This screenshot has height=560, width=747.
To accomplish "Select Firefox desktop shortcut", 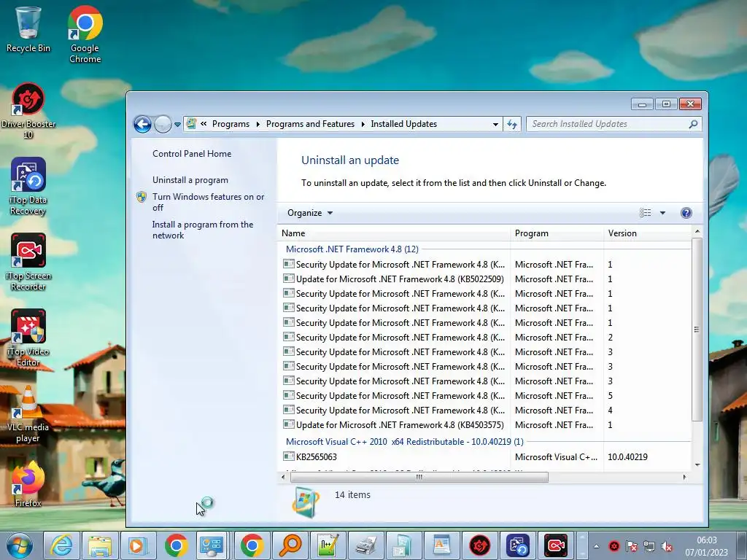I will [28, 484].
